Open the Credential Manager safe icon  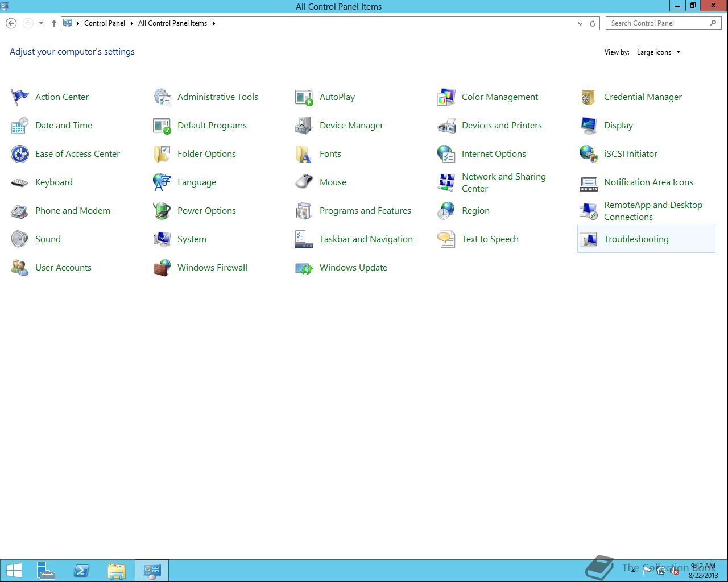(589, 97)
